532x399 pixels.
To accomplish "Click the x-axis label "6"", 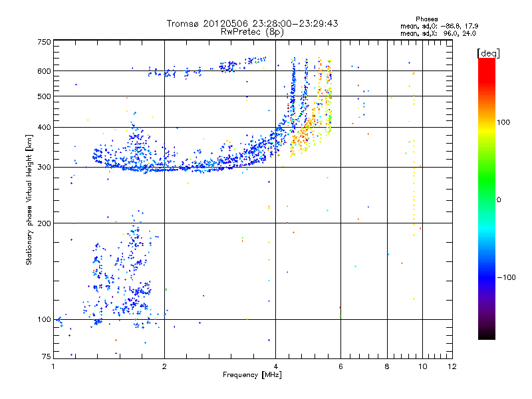I will [340, 366].
